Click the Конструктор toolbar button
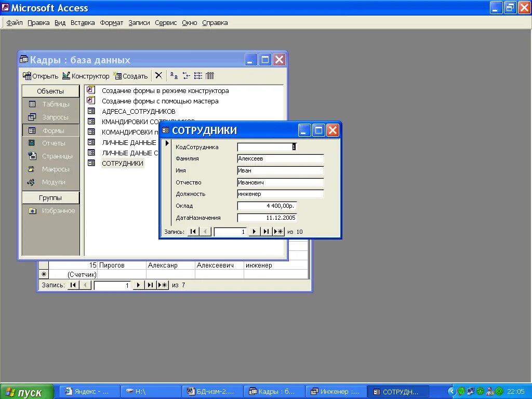 coord(86,76)
